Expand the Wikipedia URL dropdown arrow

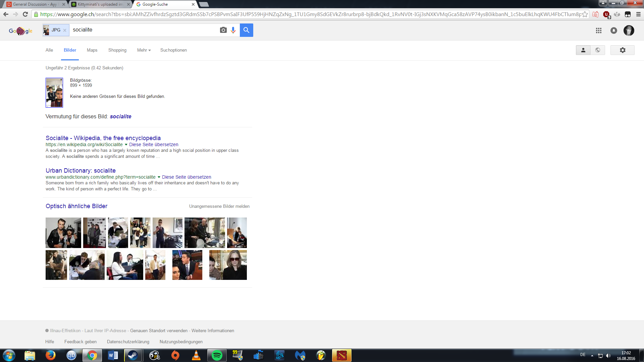click(x=126, y=144)
